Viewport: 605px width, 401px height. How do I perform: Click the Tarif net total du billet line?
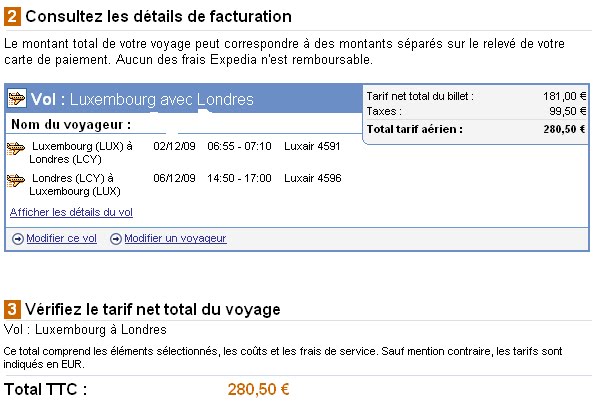click(x=476, y=96)
